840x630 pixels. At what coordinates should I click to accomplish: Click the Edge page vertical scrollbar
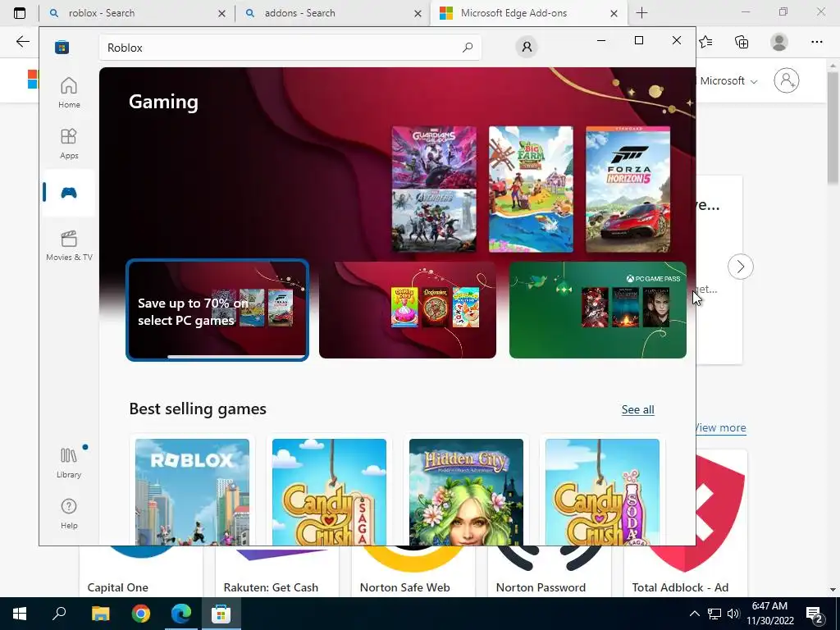(x=833, y=129)
